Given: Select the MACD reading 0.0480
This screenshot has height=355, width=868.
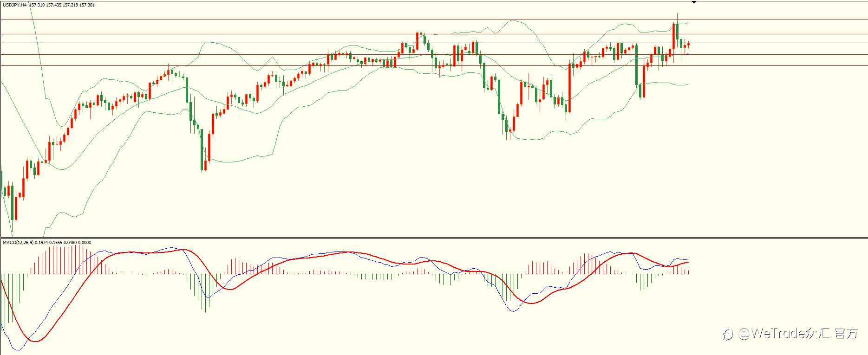Looking at the screenshot, I should 70,243.
